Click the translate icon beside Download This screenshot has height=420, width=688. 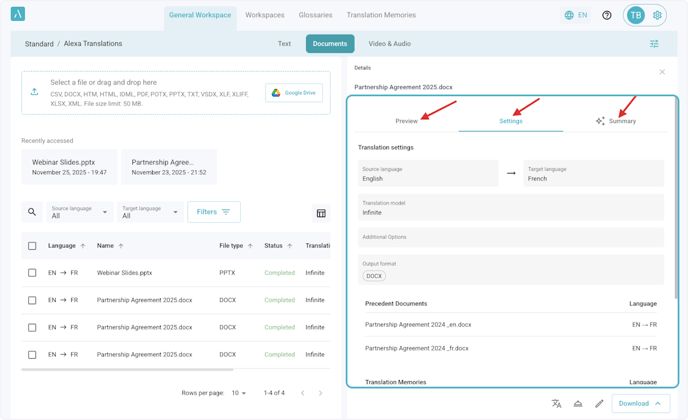coord(556,404)
